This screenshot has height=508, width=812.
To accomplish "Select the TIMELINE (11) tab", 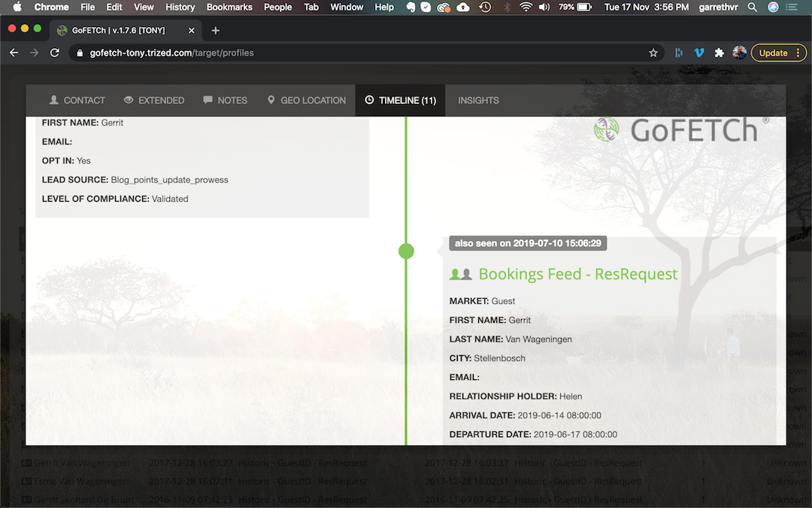I will coord(400,100).
